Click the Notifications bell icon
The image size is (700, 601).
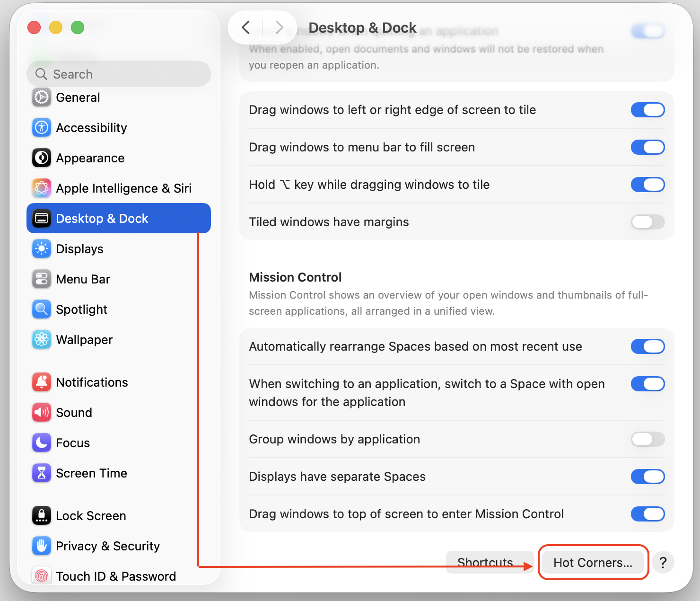point(42,382)
